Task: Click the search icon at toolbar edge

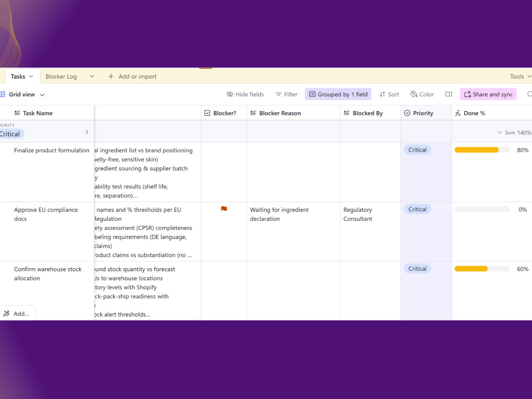Action: click(529, 94)
